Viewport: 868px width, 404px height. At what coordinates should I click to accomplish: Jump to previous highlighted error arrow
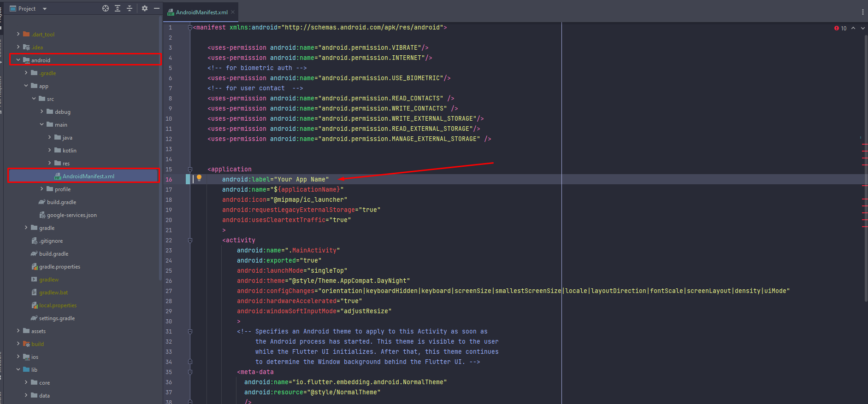click(x=853, y=28)
